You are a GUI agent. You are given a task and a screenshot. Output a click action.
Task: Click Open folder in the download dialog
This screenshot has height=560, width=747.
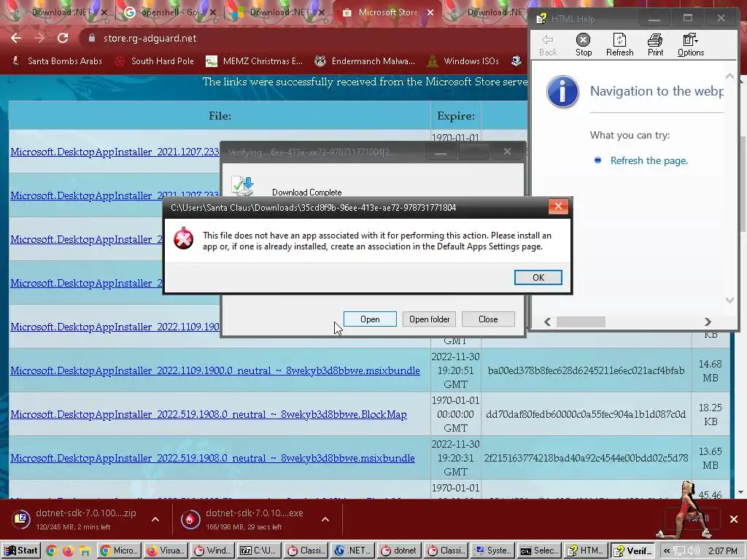click(429, 319)
